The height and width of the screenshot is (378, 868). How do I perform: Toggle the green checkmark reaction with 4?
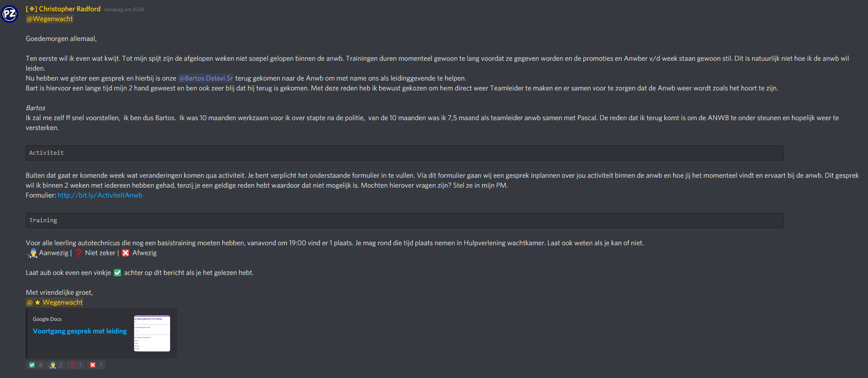pos(36,365)
